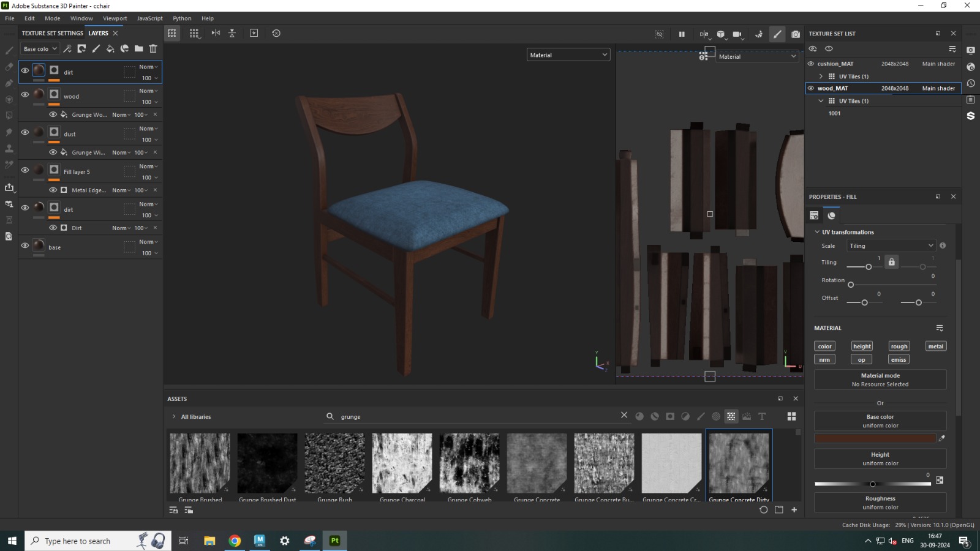The image size is (980, 551).
Task: Click the brown Base color swatch
Action: (x=875, y=438)
